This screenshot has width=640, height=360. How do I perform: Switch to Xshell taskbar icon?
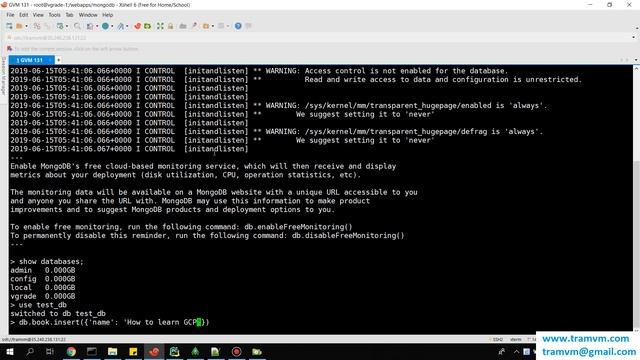click(154, 351)
